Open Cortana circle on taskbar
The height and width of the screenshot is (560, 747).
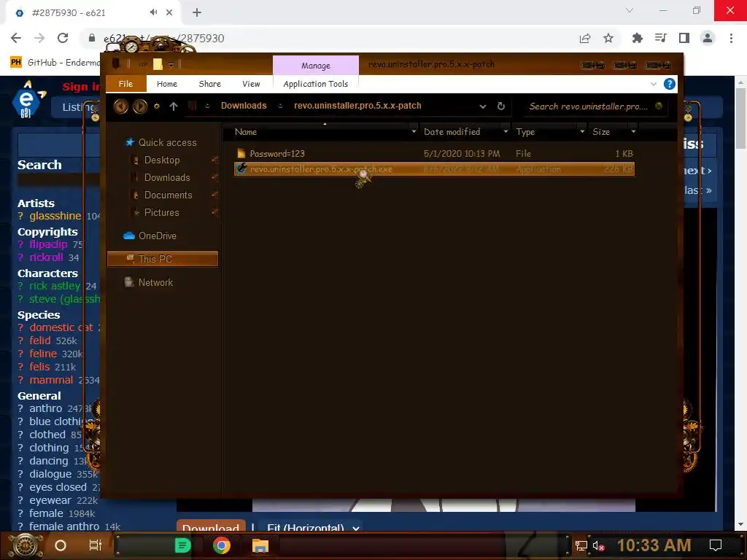[61, 545]
